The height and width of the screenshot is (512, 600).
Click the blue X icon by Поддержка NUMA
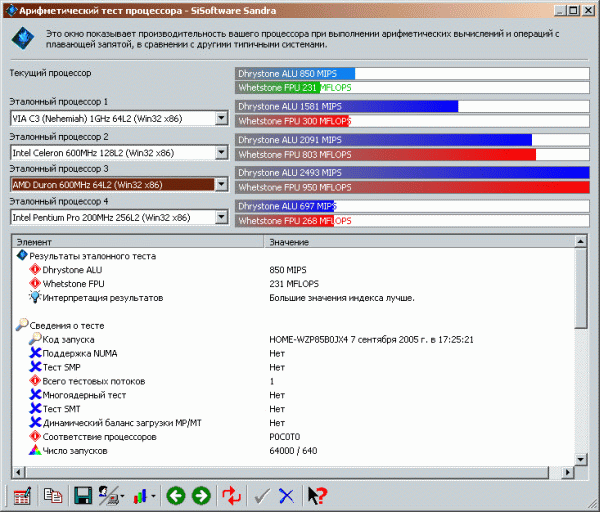click(x=35, y=353)
